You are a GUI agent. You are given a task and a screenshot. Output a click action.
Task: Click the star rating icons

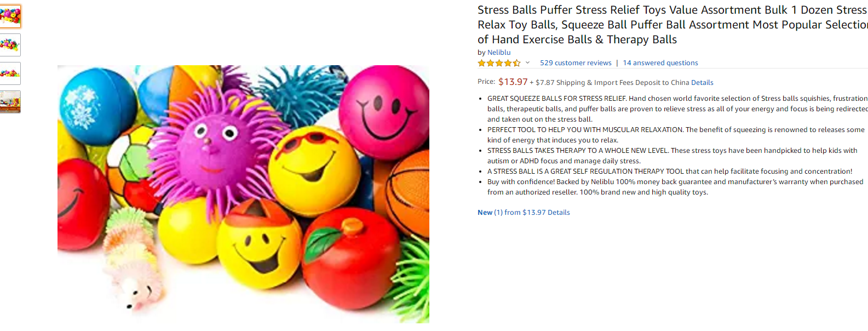pos(499,63)
